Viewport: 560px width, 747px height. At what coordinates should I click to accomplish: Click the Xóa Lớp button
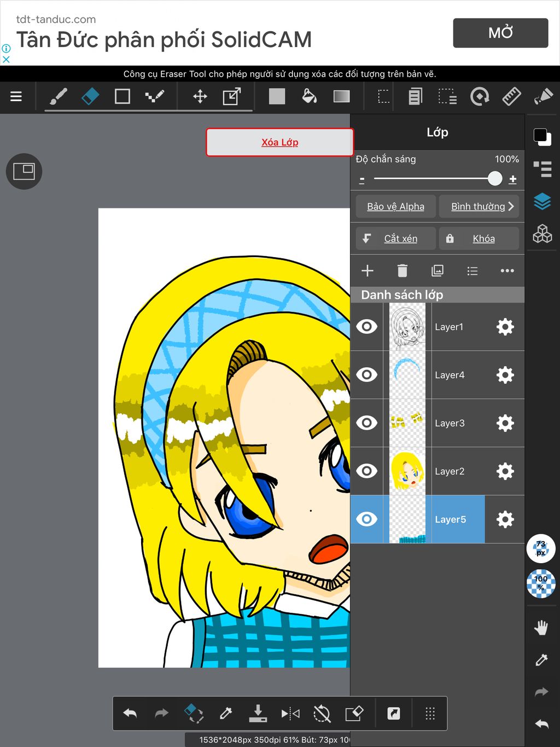(x=280, y=142)
